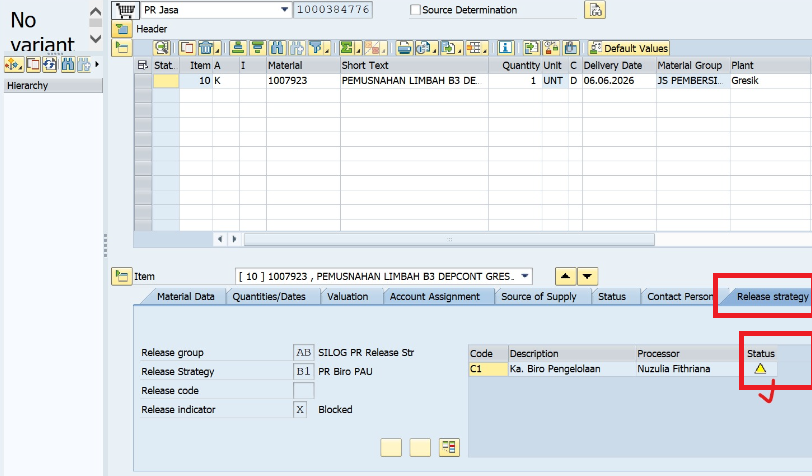
Task: Click the blue information icon
Action: [x=505, y=48]
